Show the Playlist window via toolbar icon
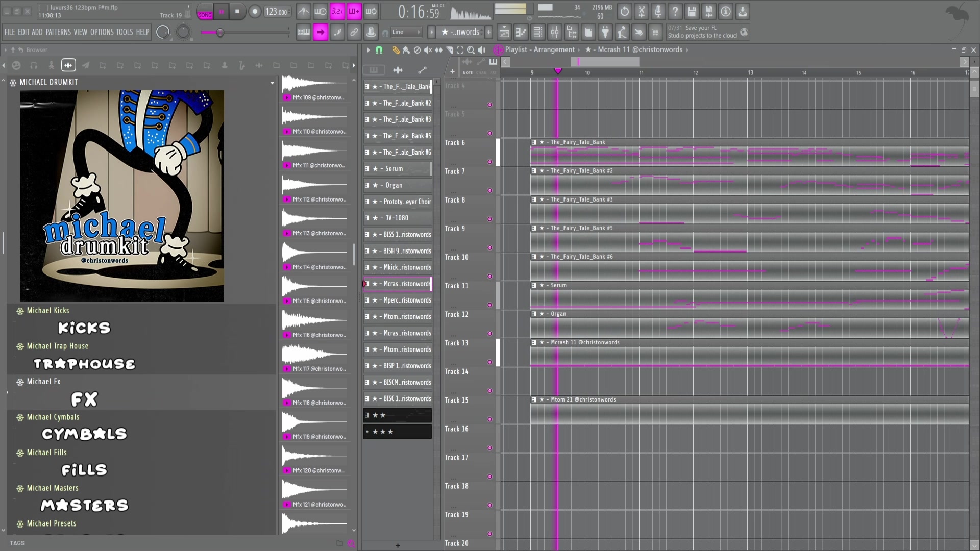The image size is (980, 551). click(x=504, y=33)
